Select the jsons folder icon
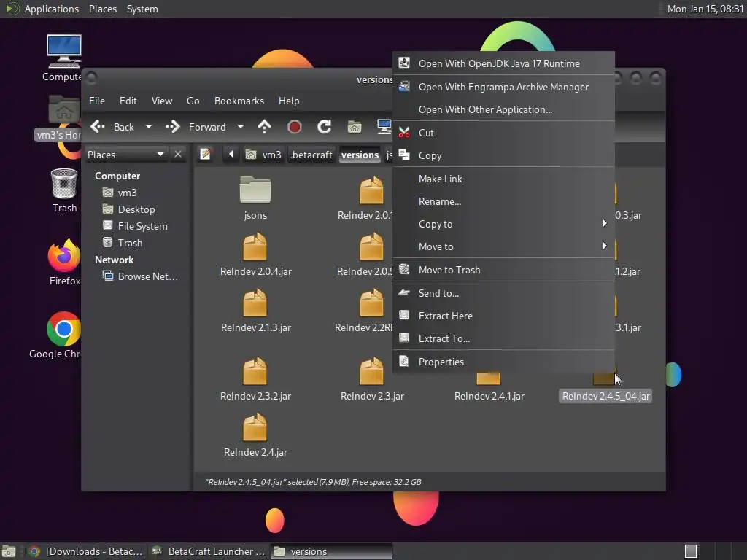Viewport: 747px width, 560px height. click(255, 189)
